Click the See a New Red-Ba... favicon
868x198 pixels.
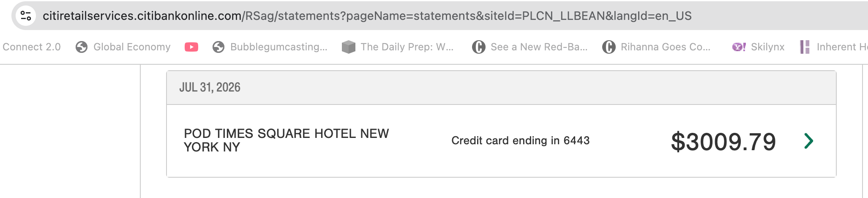479,47
